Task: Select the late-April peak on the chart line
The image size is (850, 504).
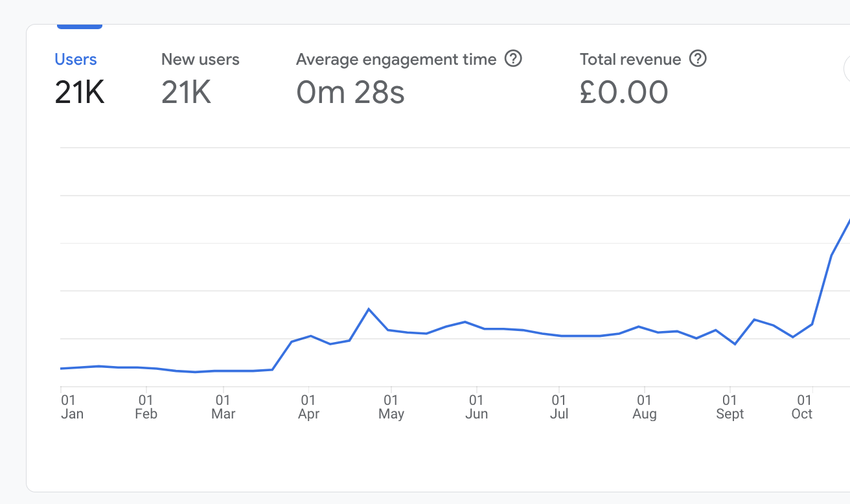Action: point(369,309)
